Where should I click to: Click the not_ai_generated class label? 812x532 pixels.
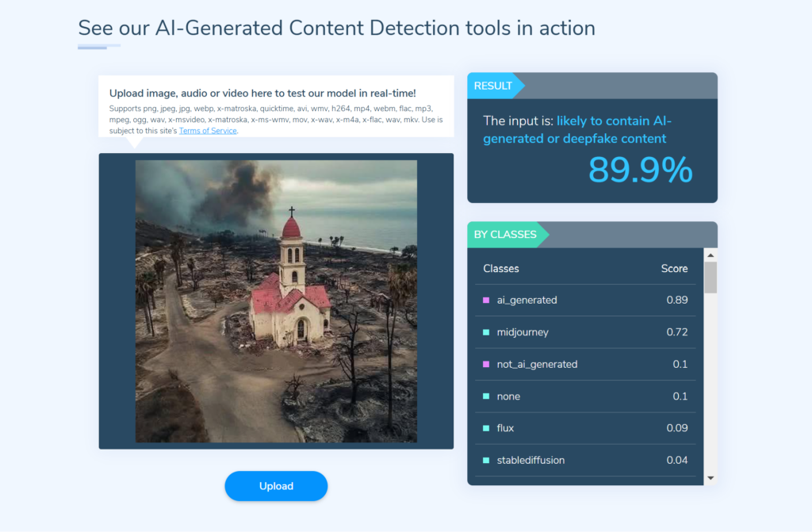[x=537, y=364]
